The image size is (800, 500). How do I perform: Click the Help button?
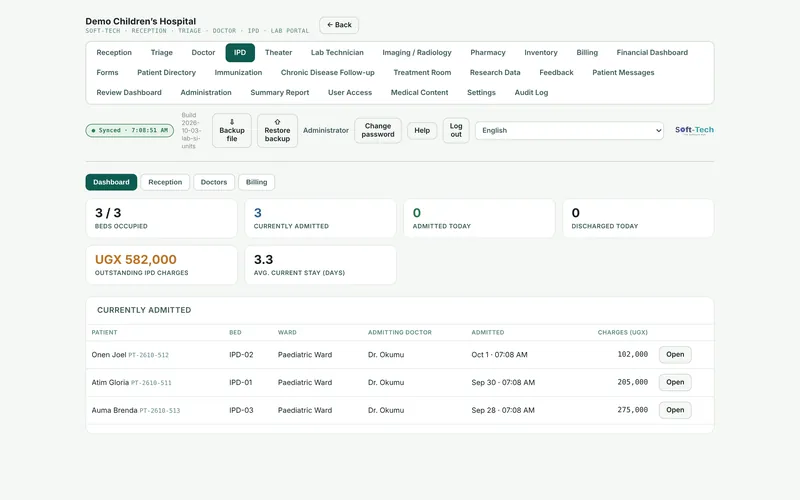click(x=422, y=131)
